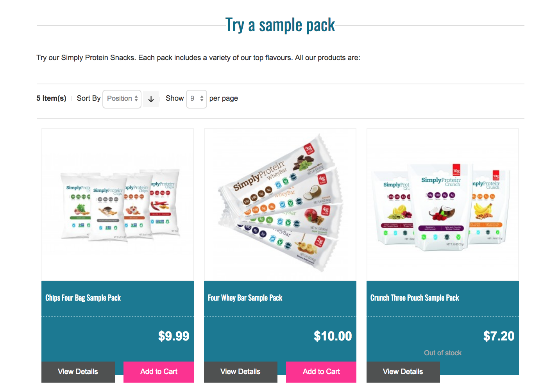551x392 pixels.
Task: Add Chips Four Bag Sample Pack to cart
Action: pyautogui.click(x=159, y=372)
